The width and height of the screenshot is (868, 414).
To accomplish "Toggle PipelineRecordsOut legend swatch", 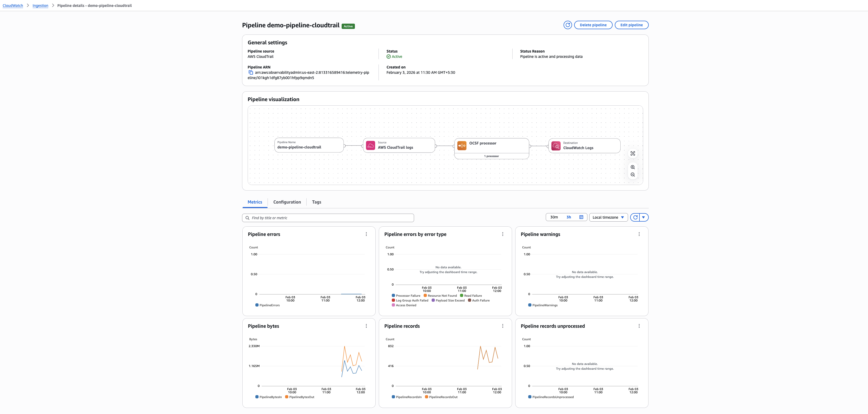I will click(x=427, y=397).
